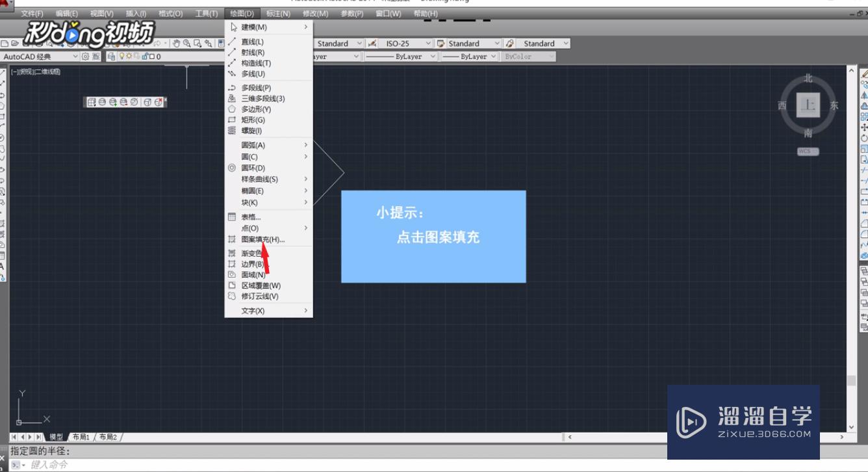Open the dimension style ISO-25 dropdown

pos(404,44)
